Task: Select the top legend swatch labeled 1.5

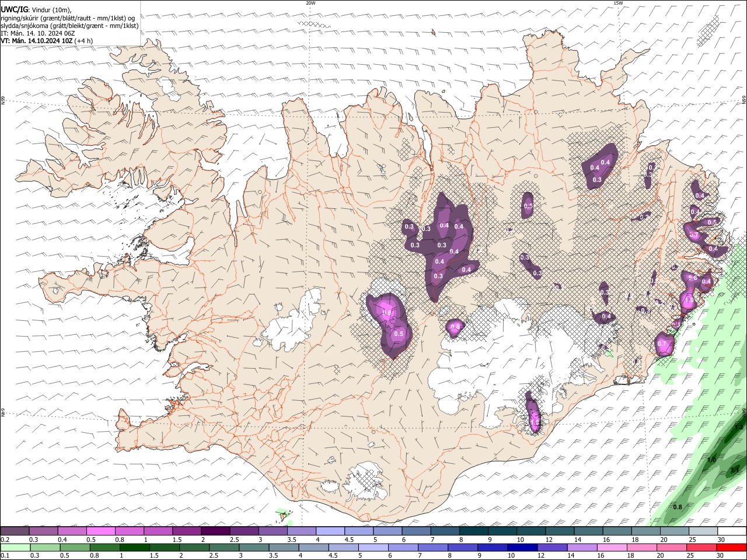Action: point(187,531)
